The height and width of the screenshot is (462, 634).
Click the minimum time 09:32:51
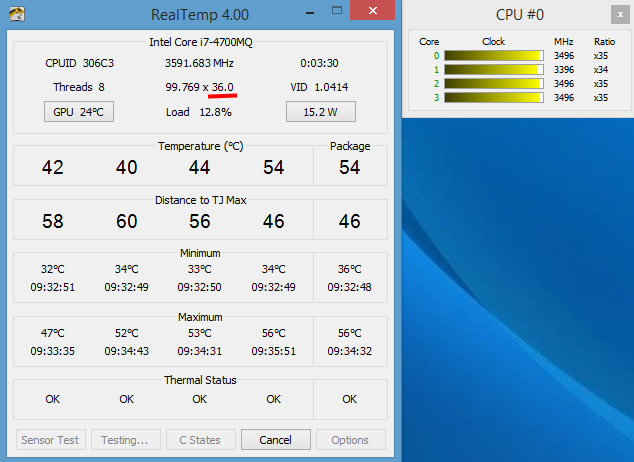point(53,287)
